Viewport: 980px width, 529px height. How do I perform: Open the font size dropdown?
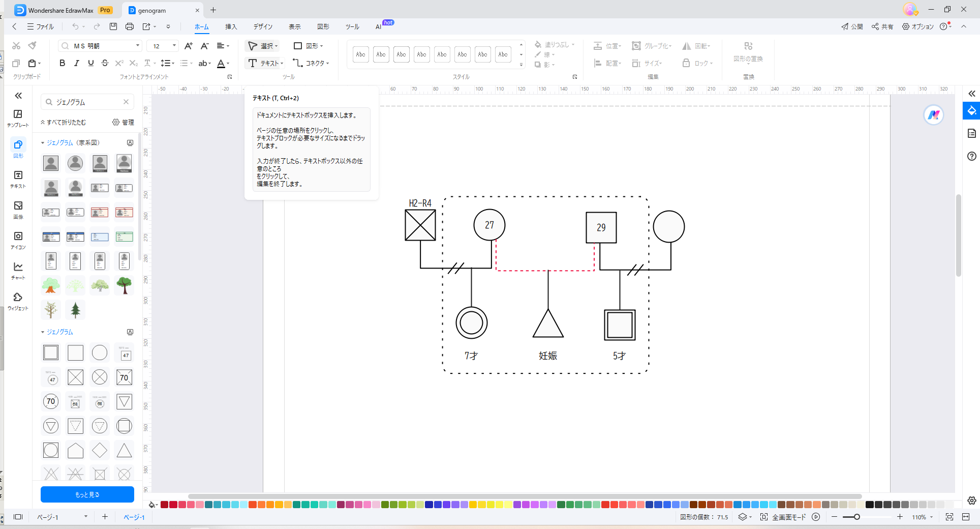pyautogui.click(x=174, y=46)
